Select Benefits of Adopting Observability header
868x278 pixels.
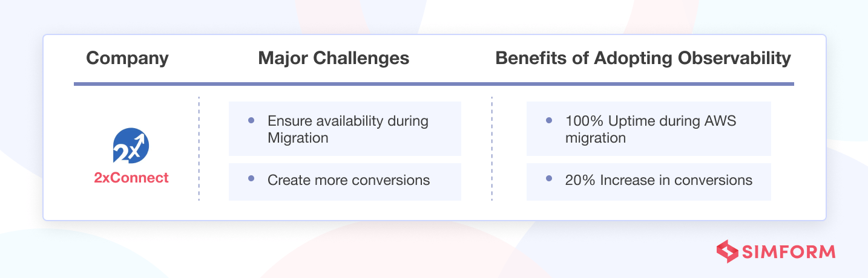click(643, 58)
